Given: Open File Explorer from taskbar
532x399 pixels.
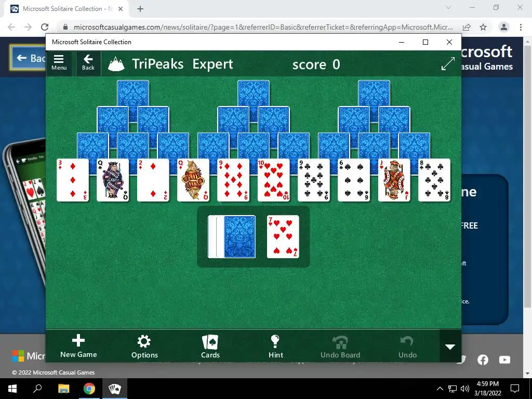Looking at the screenshot, I should pos(63,389).
